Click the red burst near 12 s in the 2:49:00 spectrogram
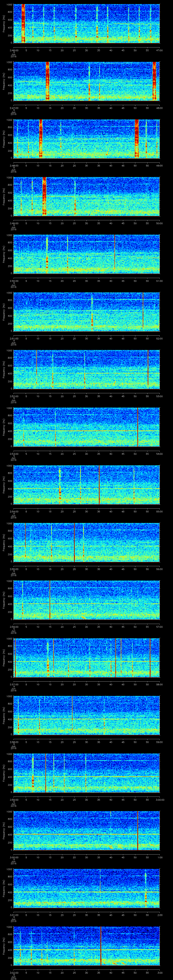 click(44, 196)
